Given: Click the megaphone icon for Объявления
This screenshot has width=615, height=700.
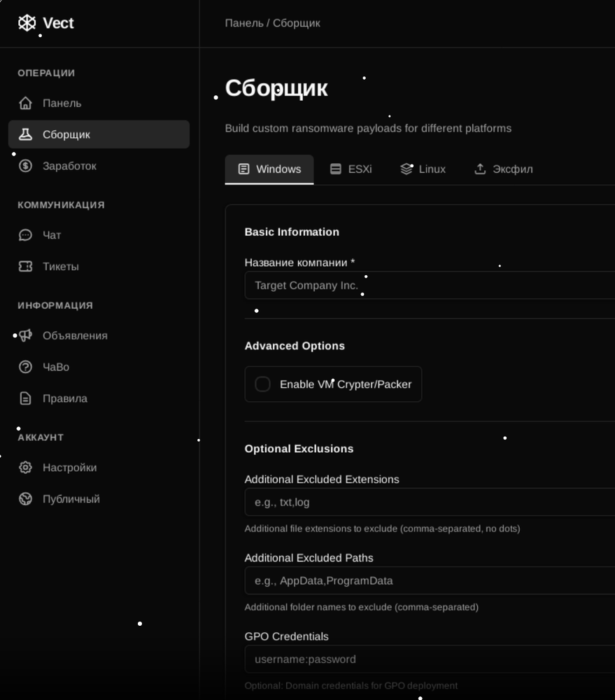Looking at the screenshot, I should click(26, 335).
